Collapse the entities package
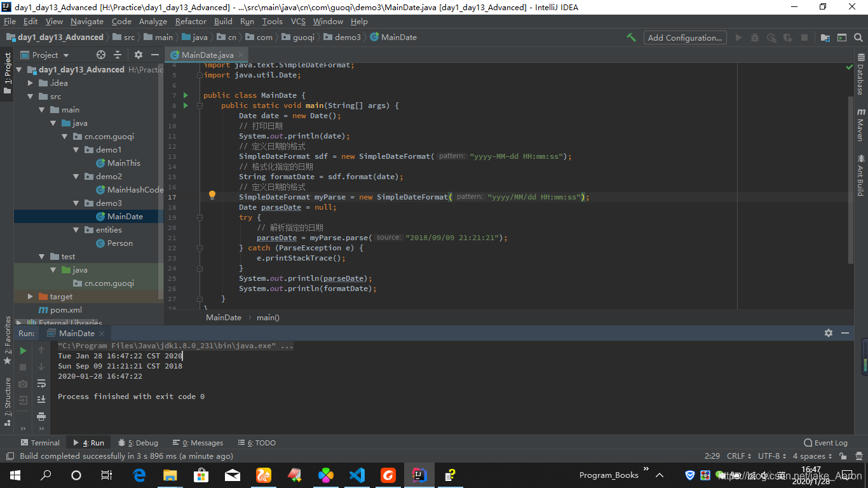The height and width of the screenshot is (488, 868). (x=76, y=230)
